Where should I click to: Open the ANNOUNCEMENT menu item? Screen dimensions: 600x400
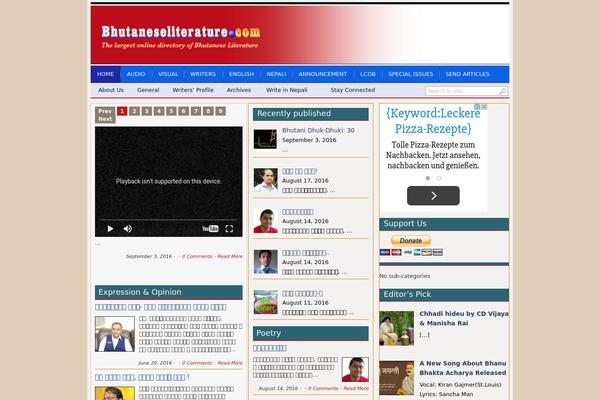point(323,74)
